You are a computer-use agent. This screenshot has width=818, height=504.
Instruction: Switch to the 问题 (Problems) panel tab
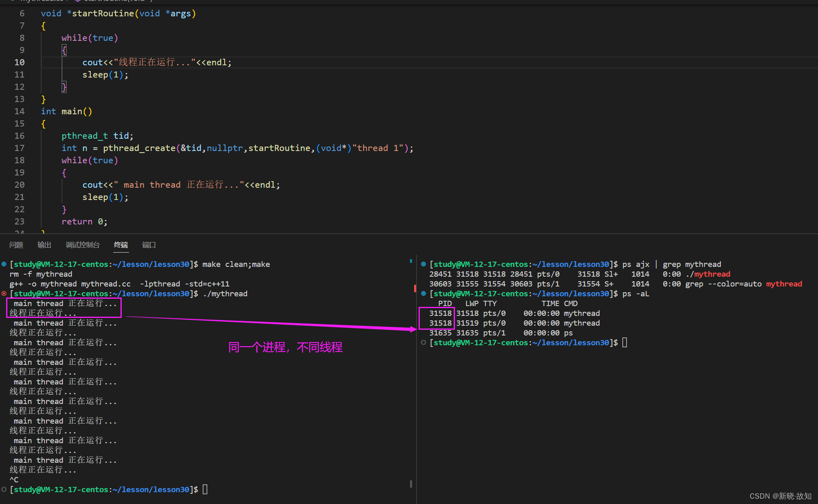click(16, 245)
